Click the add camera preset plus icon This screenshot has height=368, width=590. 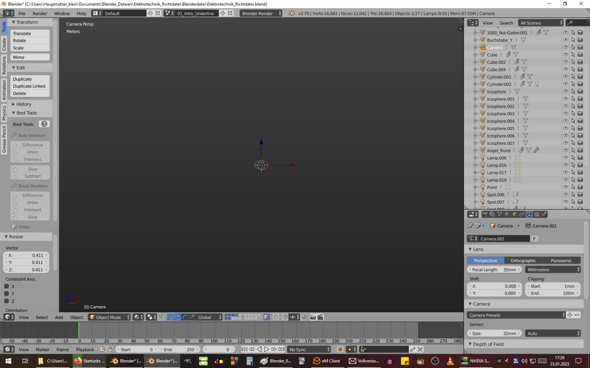[570, 315]
